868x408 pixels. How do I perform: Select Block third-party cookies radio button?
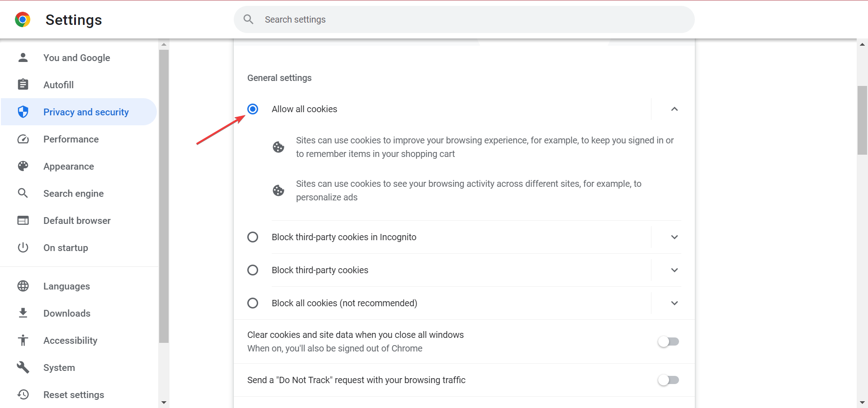(x=253, y=270)
